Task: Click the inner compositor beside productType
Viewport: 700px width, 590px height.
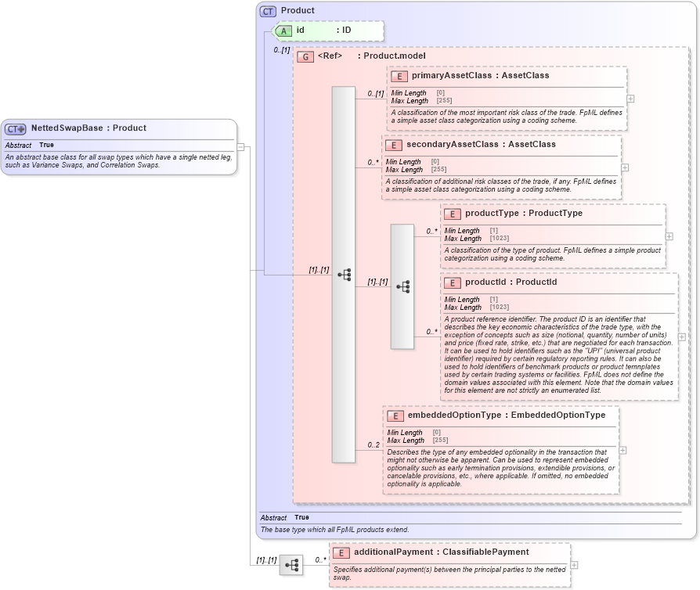Action: coord(404,286)
